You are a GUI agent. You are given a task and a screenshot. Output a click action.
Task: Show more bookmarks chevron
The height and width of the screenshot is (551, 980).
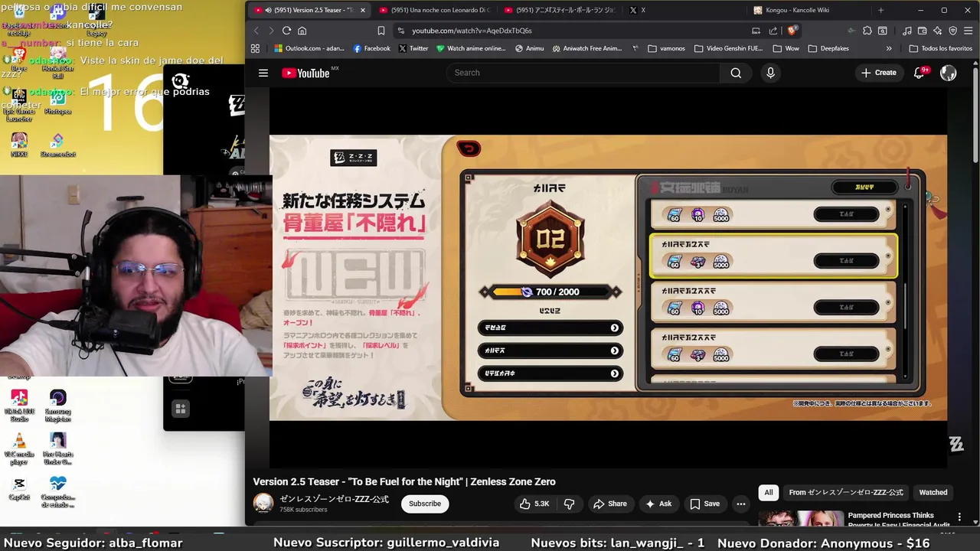point(889,48)
